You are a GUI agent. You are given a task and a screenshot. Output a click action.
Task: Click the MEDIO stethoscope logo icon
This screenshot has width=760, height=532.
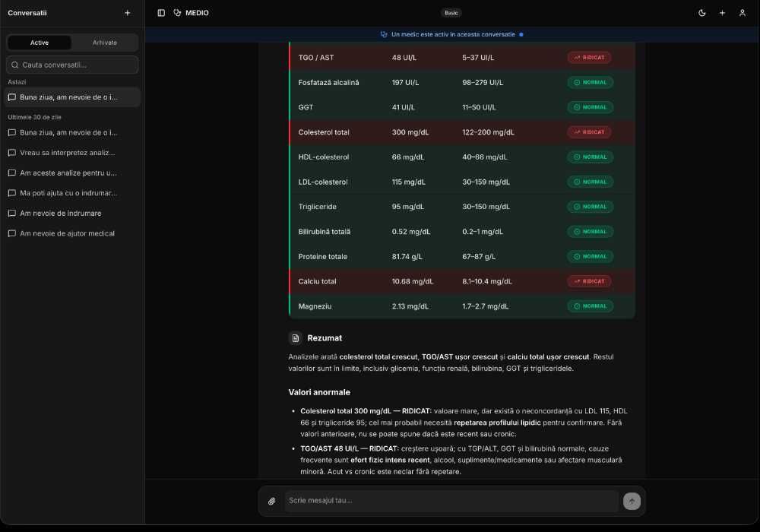tap(177, 13)
